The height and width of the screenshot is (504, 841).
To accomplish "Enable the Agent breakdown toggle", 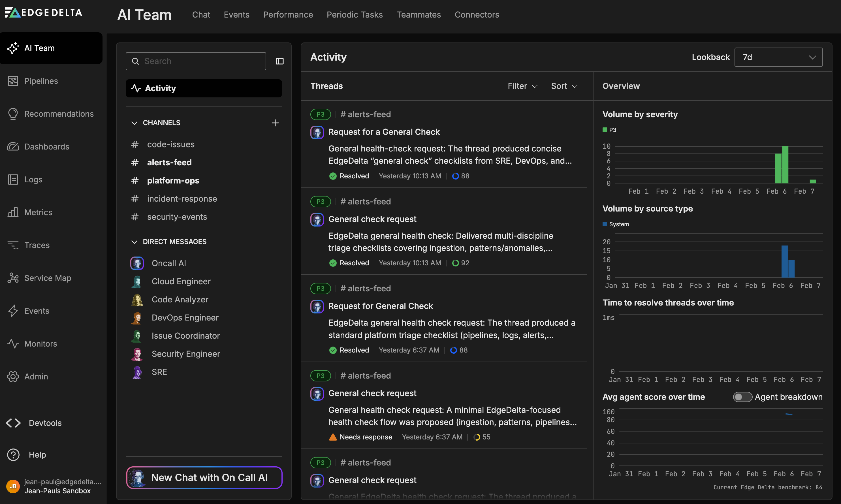I will point(742,397).
